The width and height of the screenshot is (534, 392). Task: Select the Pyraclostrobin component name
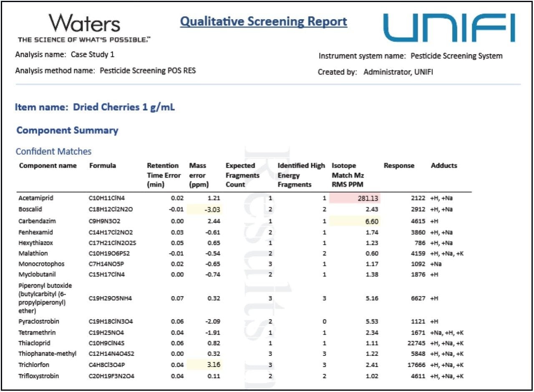(38, 322)
